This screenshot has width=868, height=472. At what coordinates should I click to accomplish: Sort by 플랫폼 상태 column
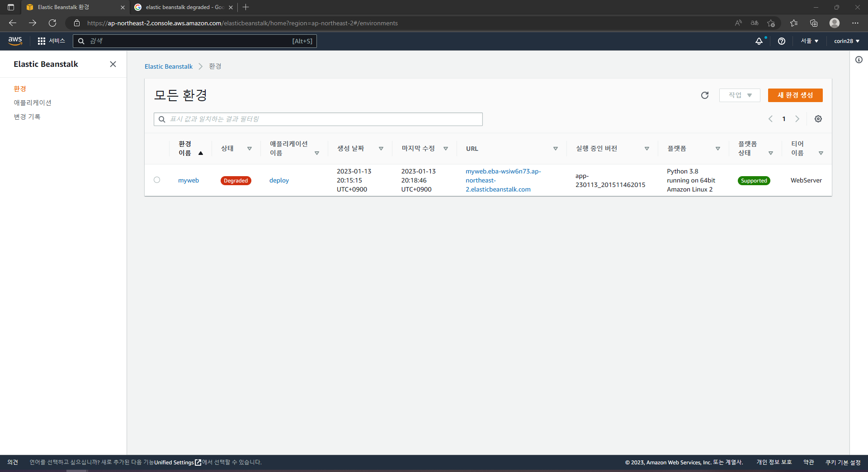pos(756,149)
